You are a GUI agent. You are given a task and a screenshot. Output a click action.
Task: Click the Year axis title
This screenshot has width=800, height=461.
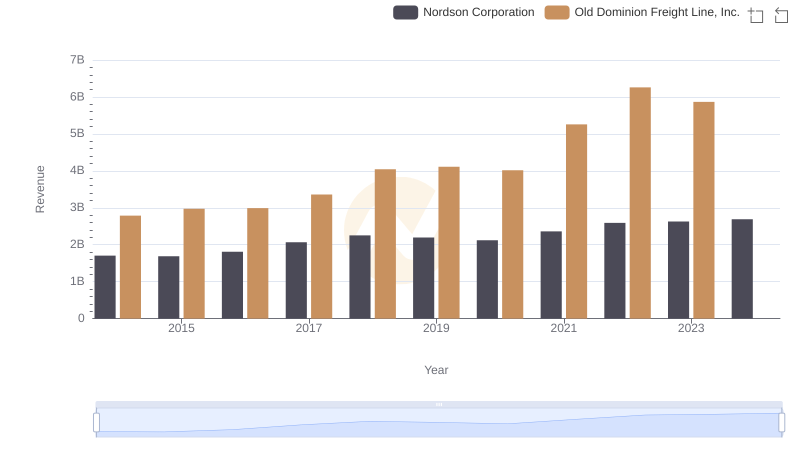436,370
